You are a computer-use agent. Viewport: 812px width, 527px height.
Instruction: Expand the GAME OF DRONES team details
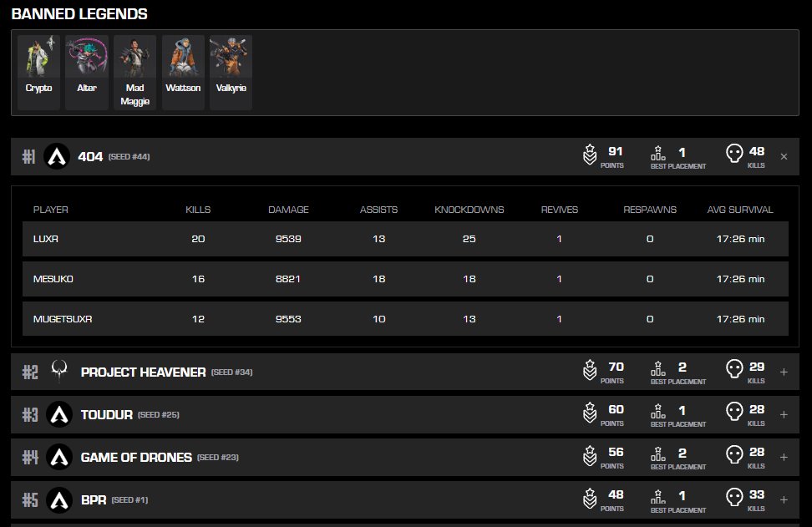point(784,457)
